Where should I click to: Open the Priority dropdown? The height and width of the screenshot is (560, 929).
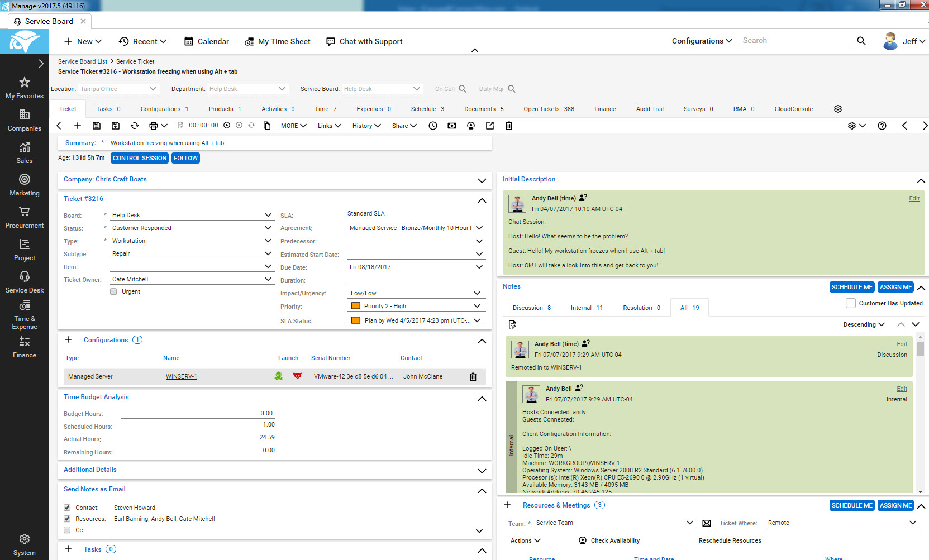pos(477,306)
